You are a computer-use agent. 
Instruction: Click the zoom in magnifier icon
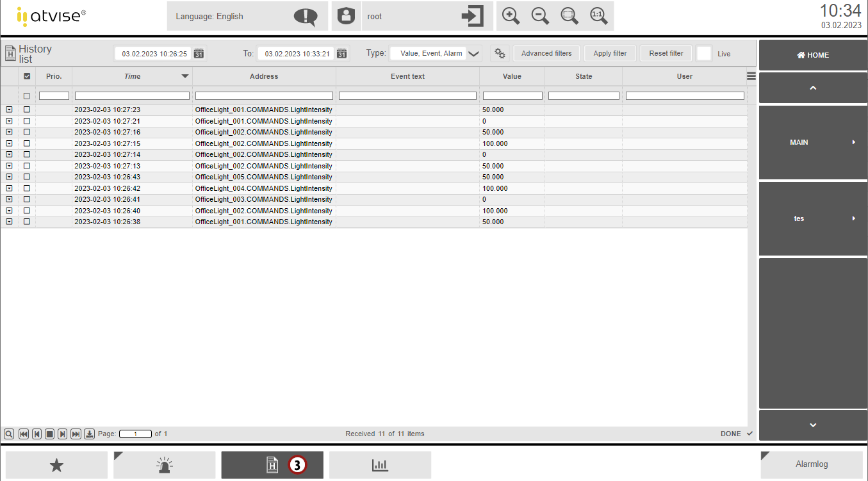[x=511, y=16]
